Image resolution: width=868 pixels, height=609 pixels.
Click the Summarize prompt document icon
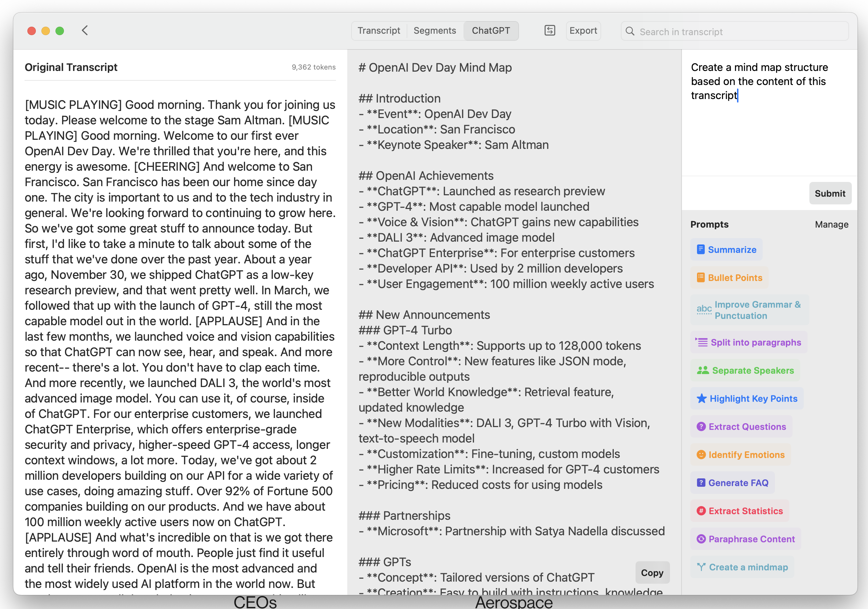701,249
